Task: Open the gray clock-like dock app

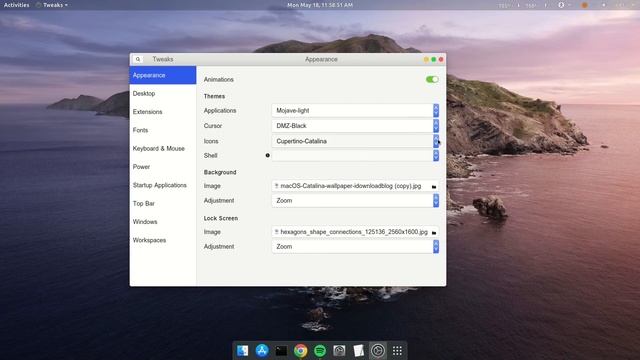Action: [x=339, y=351]
